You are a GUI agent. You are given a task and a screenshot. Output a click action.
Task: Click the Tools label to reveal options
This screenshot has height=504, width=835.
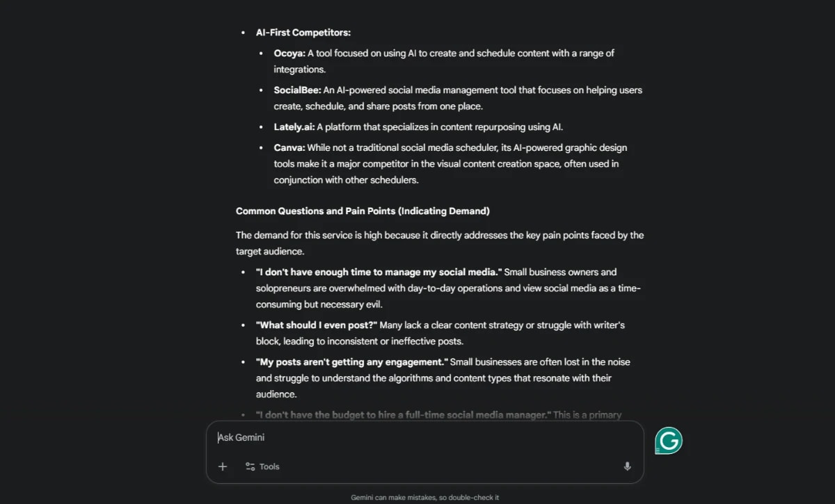[270, 466]
